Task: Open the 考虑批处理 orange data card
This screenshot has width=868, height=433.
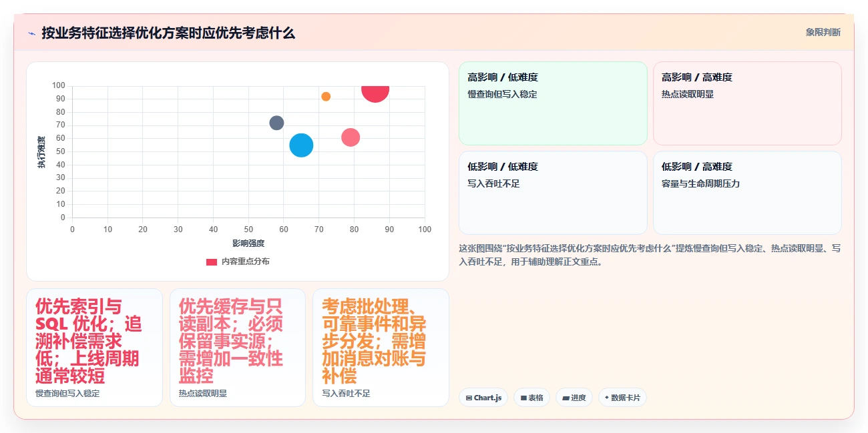Action: click(x=381, y=348)
